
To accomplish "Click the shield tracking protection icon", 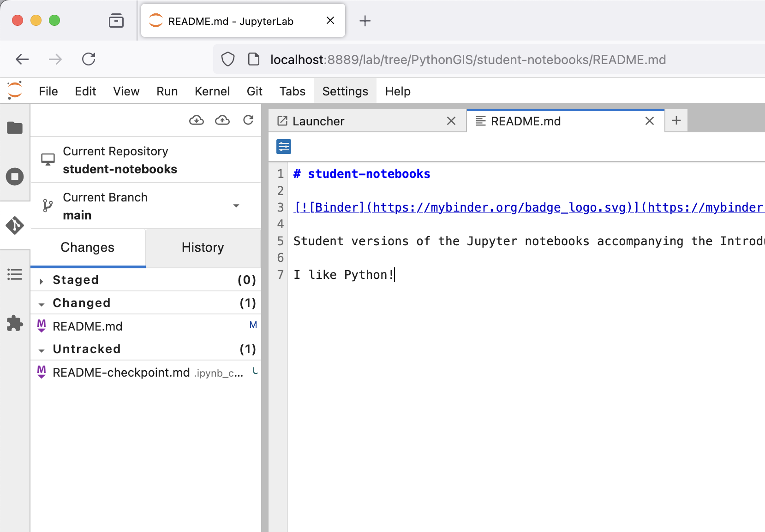I will click(228, 59).
